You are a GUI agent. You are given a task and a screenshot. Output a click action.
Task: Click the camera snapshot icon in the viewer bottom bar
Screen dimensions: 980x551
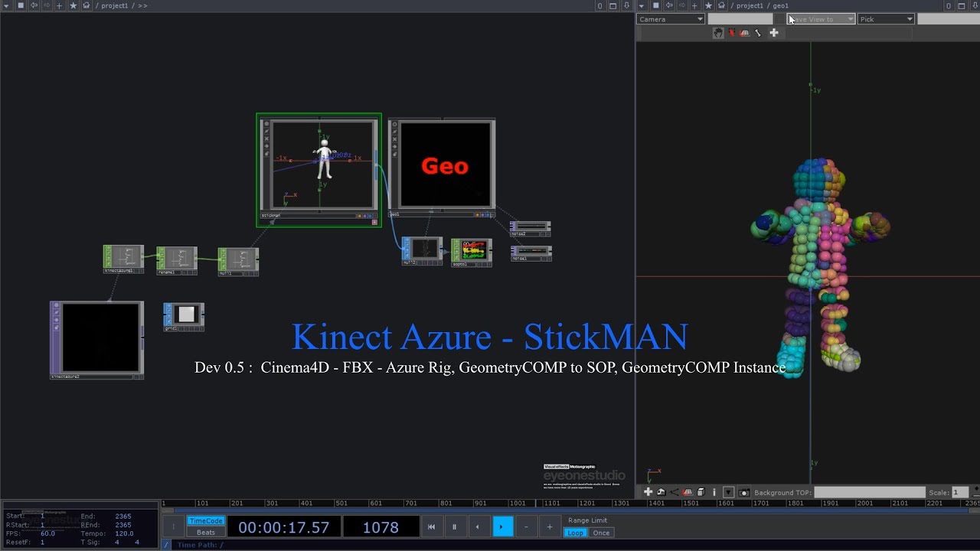click(x=744, y=492)
